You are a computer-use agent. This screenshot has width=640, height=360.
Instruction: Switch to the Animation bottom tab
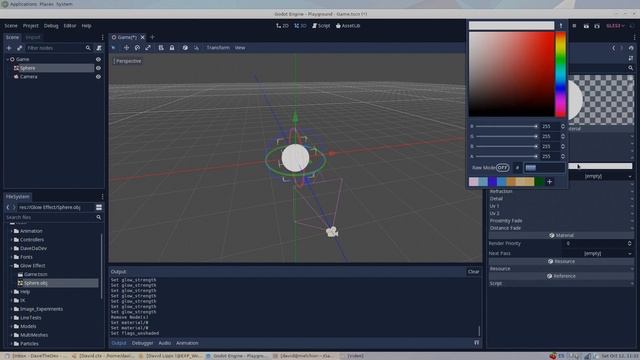tap(187, 343)
